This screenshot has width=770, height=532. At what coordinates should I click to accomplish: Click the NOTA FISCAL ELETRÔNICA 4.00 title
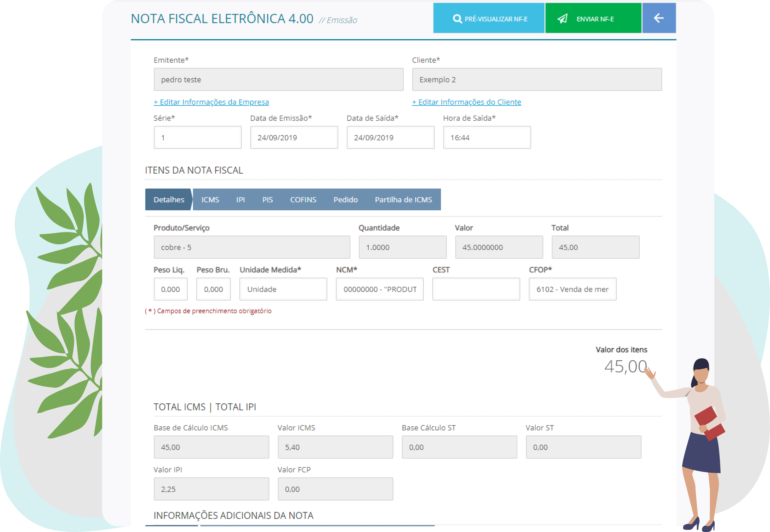click(222, 19)
